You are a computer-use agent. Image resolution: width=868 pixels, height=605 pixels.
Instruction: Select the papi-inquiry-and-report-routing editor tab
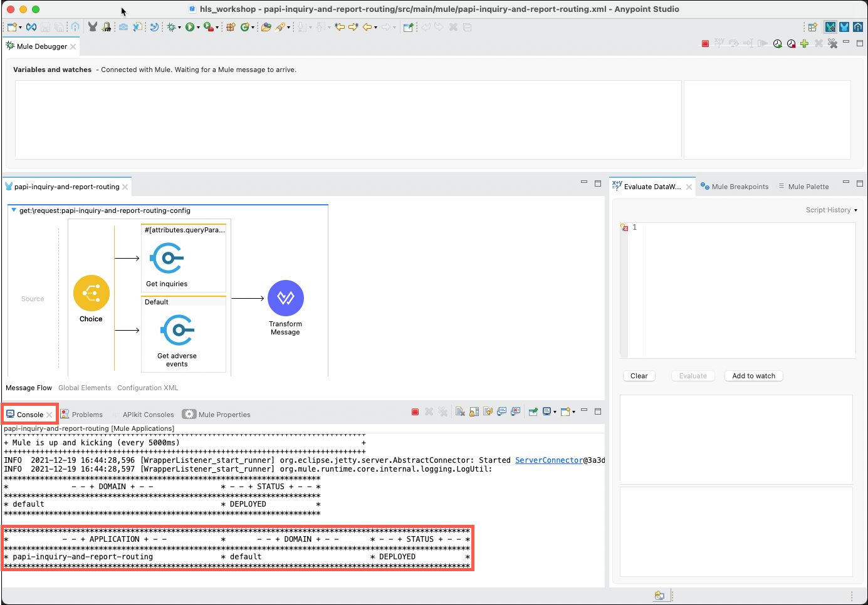pos(66,187)
